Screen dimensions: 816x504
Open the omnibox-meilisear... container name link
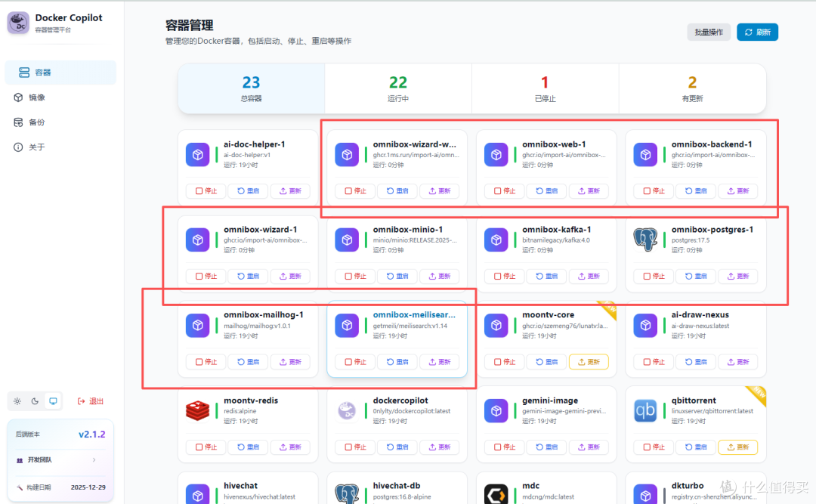click(414, 314)
